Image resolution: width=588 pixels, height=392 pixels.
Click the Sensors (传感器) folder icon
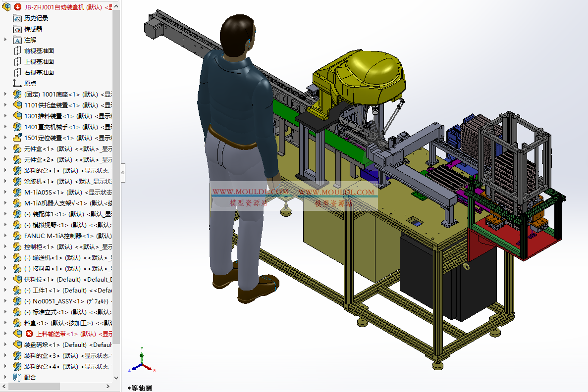tap(17, 29)
